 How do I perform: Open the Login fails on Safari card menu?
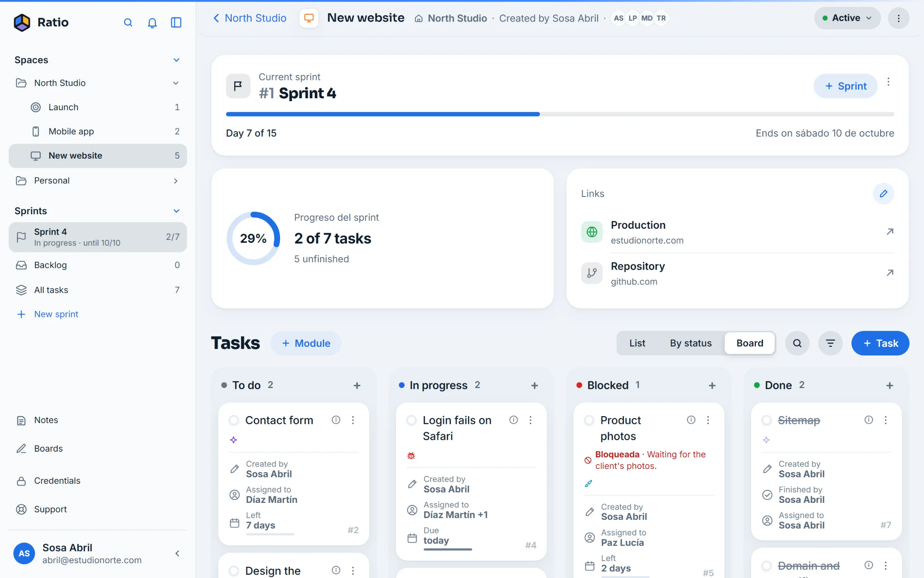tap(530, 420)
